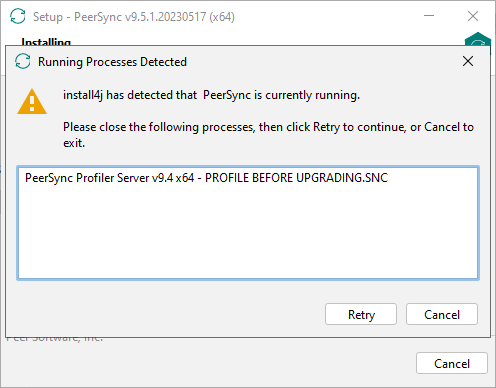Click the install4j has detected message line
The image size is (496, 388).
[x=211, y=95]
